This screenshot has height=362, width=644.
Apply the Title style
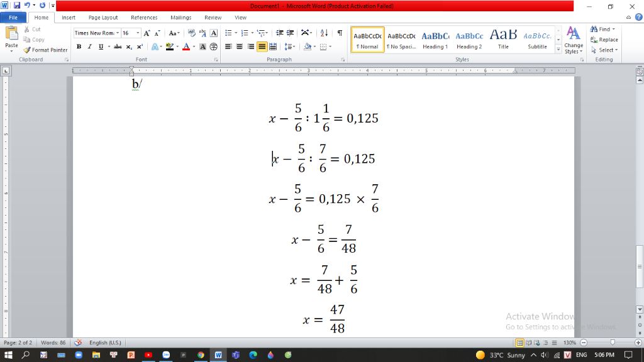click(503, 40)
